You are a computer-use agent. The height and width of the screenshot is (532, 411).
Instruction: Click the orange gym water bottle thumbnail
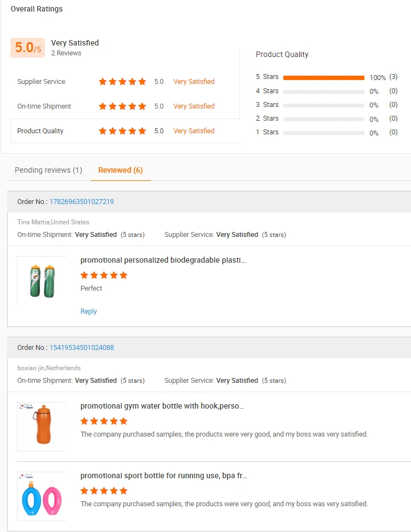pyautogui.click(x=42, y=427)
